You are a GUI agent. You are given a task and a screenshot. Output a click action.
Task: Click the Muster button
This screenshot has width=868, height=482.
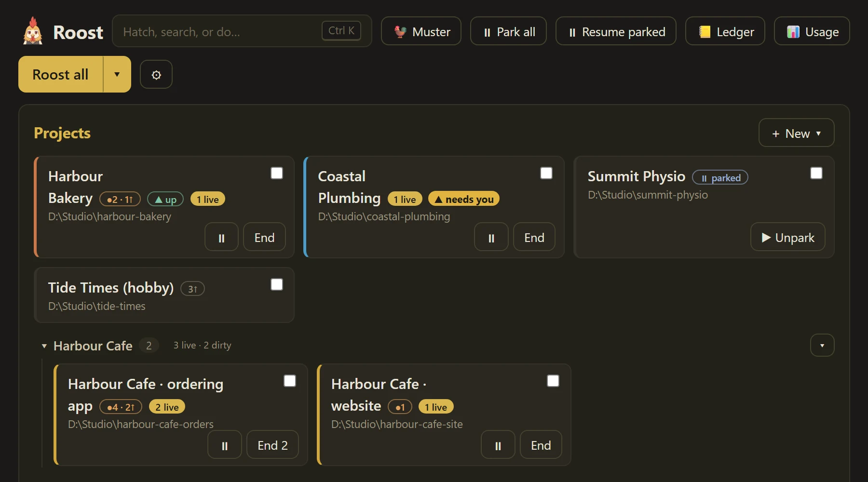click(421, 31)
